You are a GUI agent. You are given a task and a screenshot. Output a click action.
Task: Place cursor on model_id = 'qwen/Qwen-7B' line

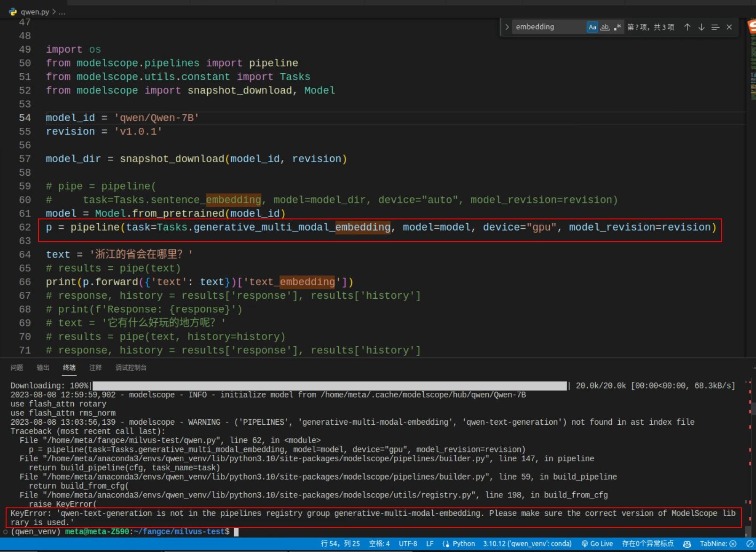[122, 118]
